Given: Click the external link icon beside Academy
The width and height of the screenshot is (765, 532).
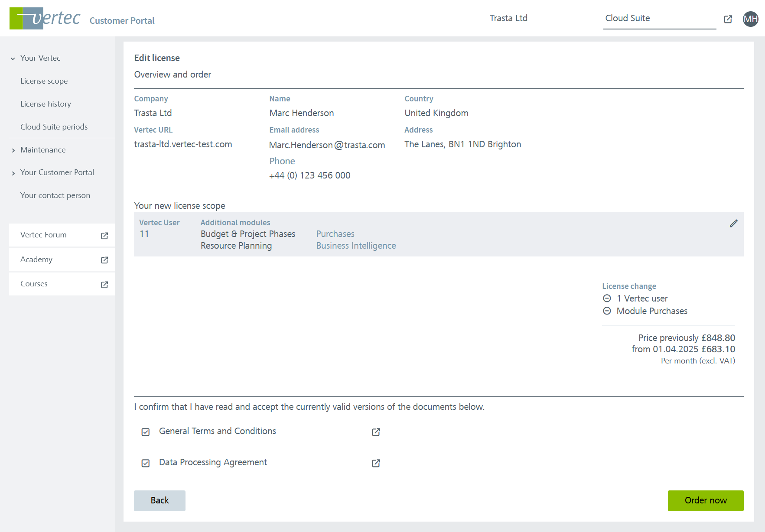Looking at the screenshot, I should pos(104,260).
